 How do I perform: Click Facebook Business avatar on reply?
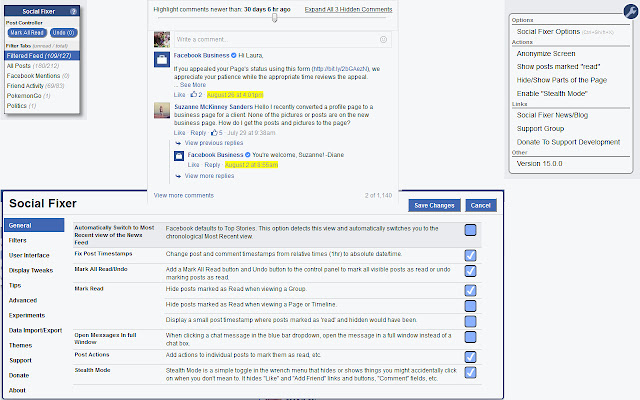[179, 156]
